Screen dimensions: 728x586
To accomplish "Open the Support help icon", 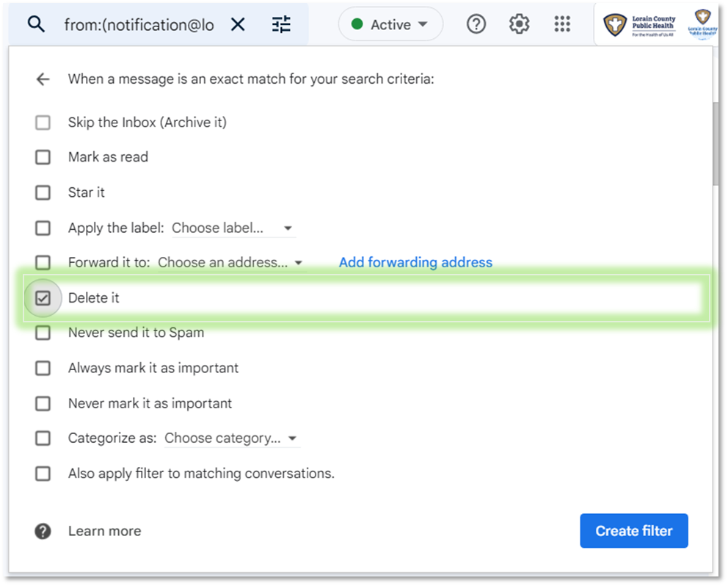I will click(x=476, y=24).
